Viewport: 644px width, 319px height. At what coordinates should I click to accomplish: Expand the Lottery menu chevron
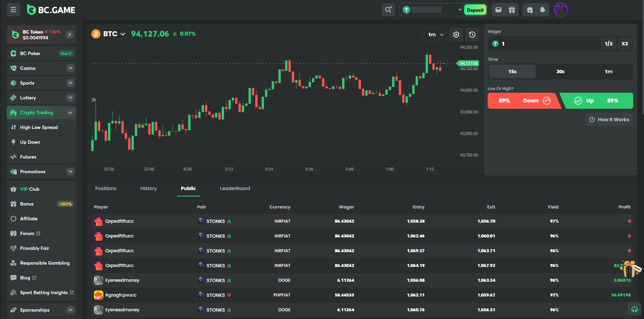[70, 98]
